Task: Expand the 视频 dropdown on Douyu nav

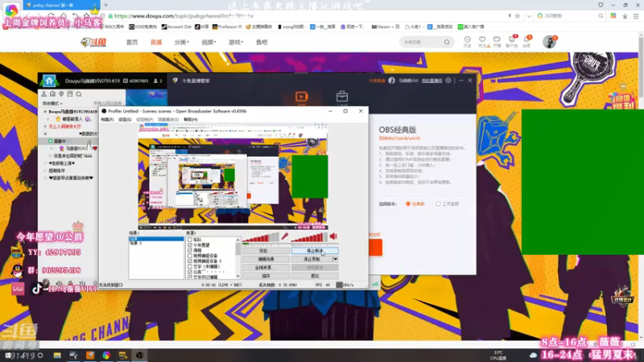Action: click(208, 43)
